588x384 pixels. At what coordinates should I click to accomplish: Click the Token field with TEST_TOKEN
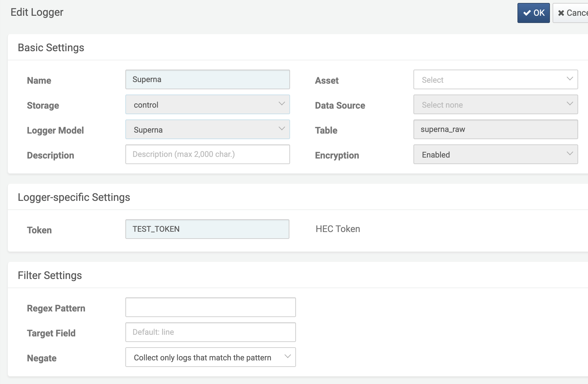(x=207, y=229)
